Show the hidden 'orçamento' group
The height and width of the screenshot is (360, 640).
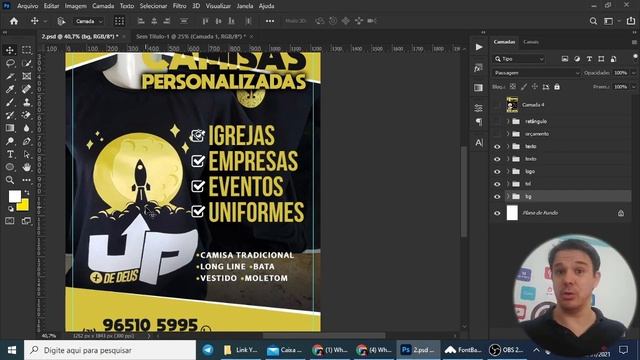tap(497, 134)
